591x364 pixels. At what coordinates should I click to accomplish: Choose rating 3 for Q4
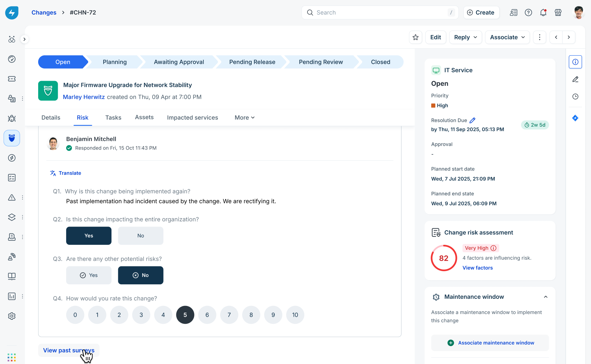click(x=141, y=315)
